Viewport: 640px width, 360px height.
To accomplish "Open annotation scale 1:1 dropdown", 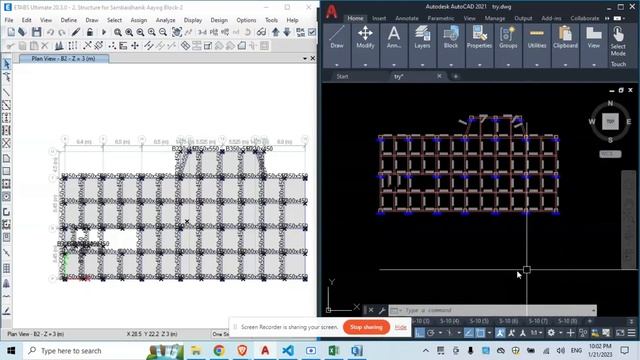I will tap(540, 333).
